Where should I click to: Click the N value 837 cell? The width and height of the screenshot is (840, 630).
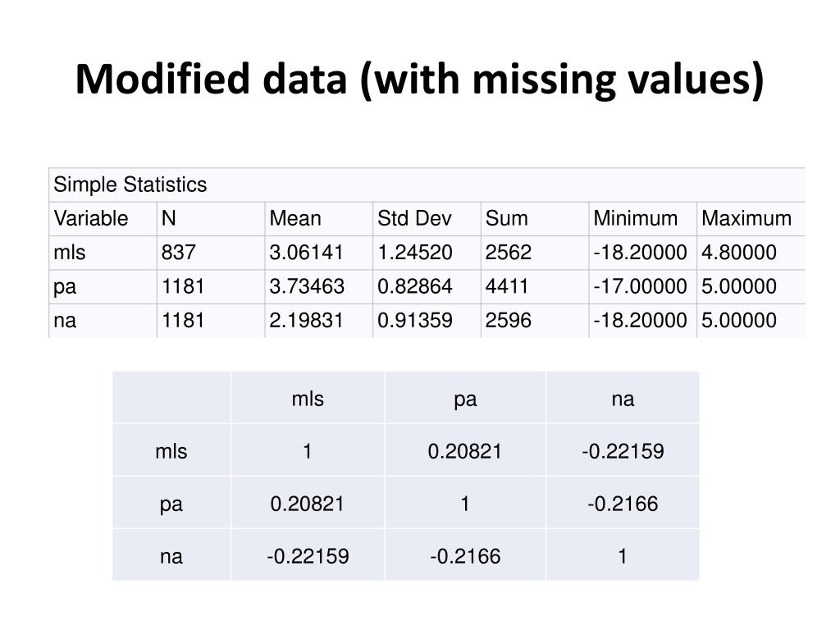click(178, 253)
